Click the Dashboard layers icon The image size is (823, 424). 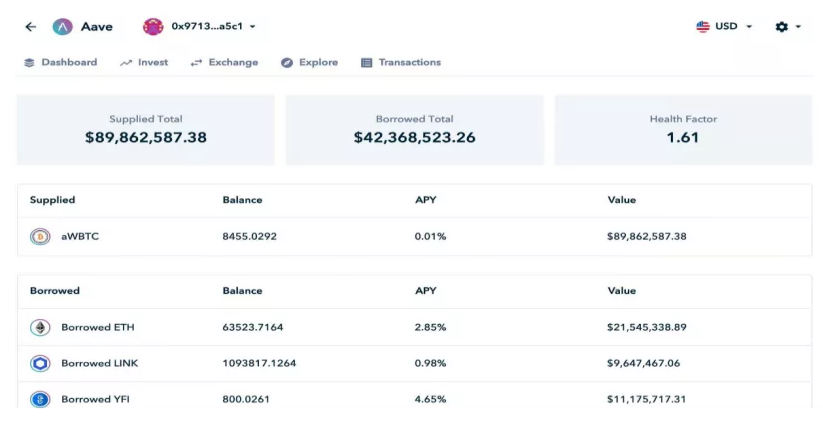click(x=29, y=62)
